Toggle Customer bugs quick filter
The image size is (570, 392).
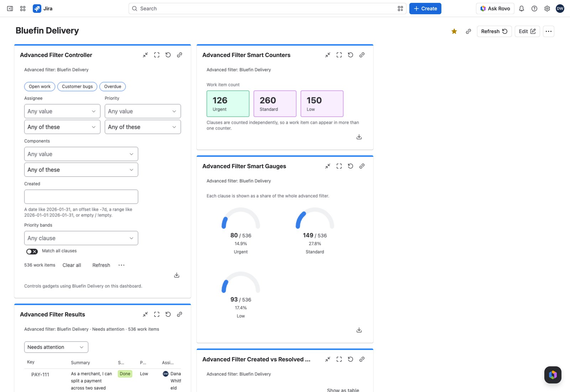coord(77,87)
